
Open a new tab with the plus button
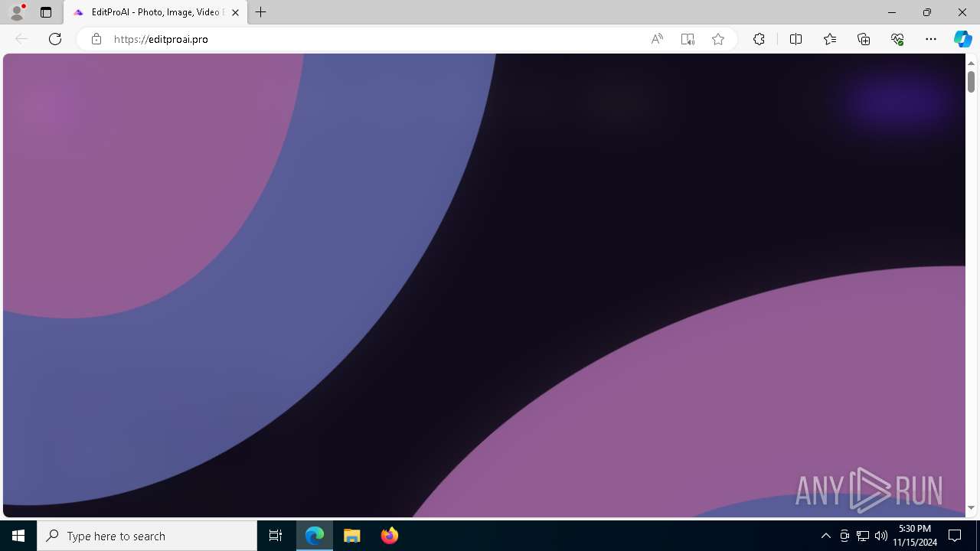[261, 12]
